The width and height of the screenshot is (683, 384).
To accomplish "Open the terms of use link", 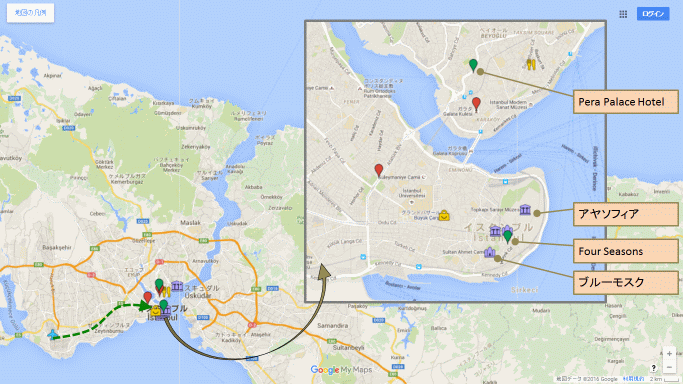I will [633, 379].
